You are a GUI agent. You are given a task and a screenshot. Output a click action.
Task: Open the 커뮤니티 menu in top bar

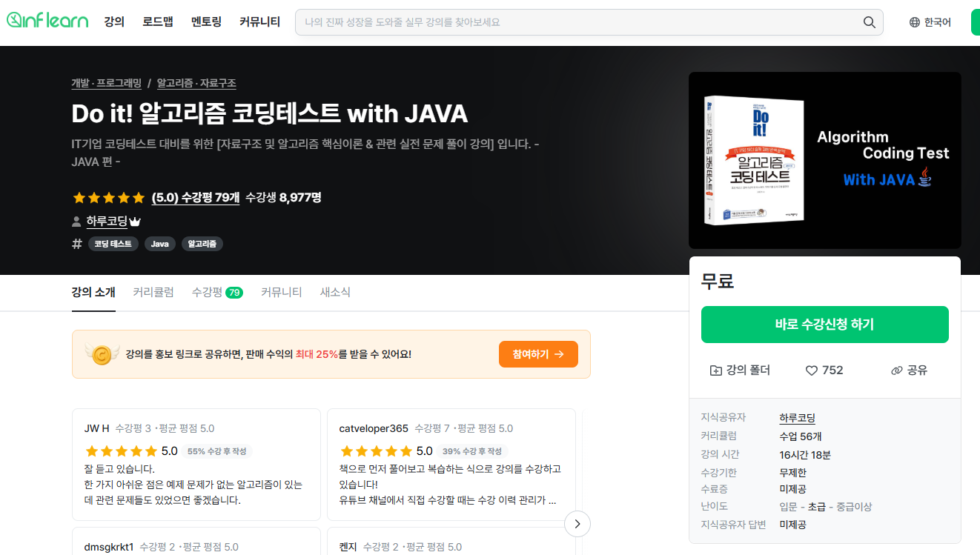(x=259, y=22)
